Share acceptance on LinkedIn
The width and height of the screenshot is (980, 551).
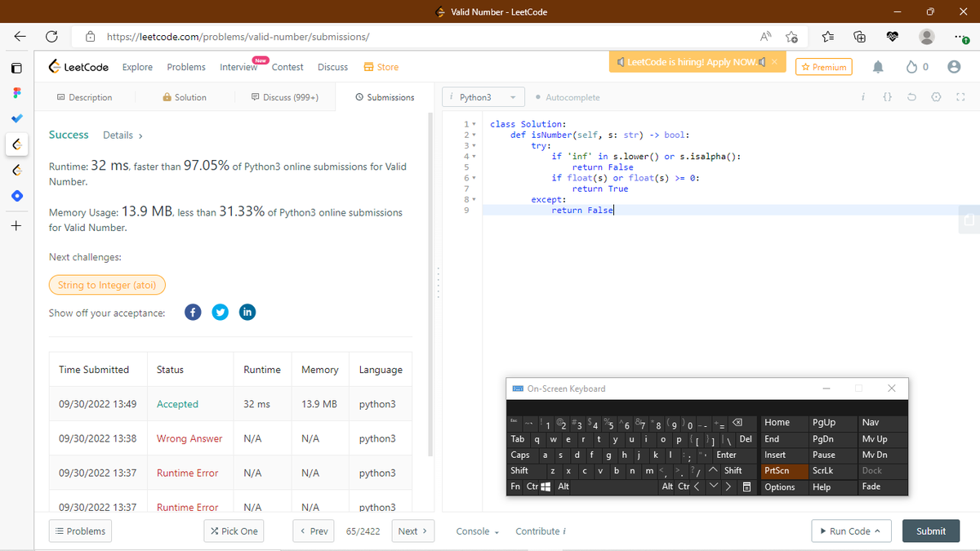[x=247, y=313]
